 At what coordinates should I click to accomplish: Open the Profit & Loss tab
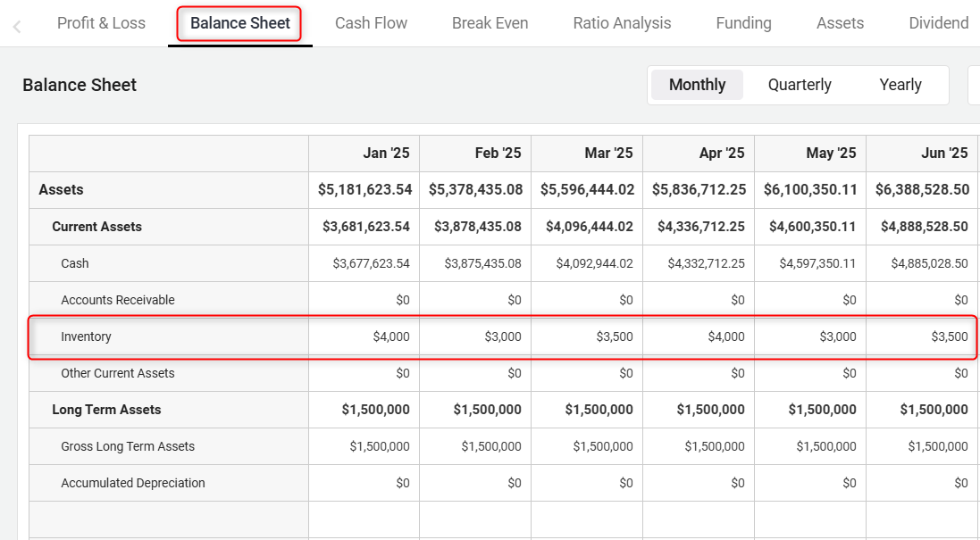point(101,23)
